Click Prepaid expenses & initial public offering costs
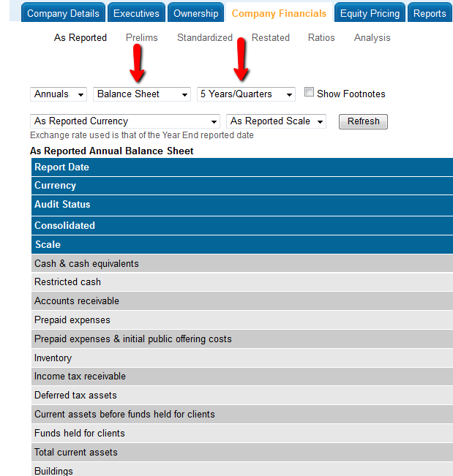 click(242, 339)
